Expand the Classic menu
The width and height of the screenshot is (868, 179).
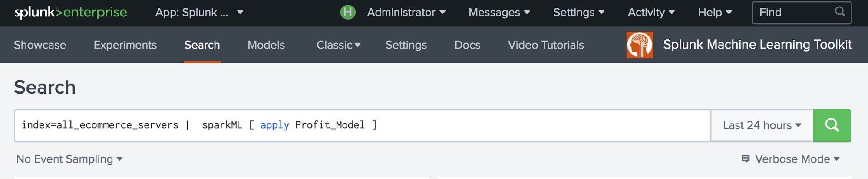(339, 45)
